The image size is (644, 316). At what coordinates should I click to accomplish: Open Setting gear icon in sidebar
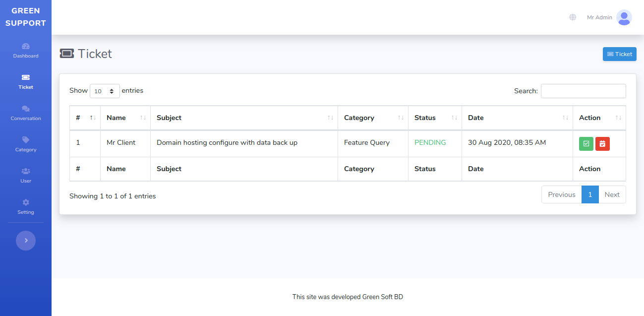pos(26,202)
